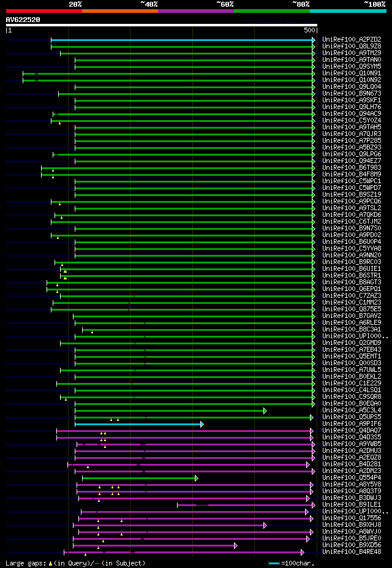Select the cyan alignment bar for A2PZD2

181,40
